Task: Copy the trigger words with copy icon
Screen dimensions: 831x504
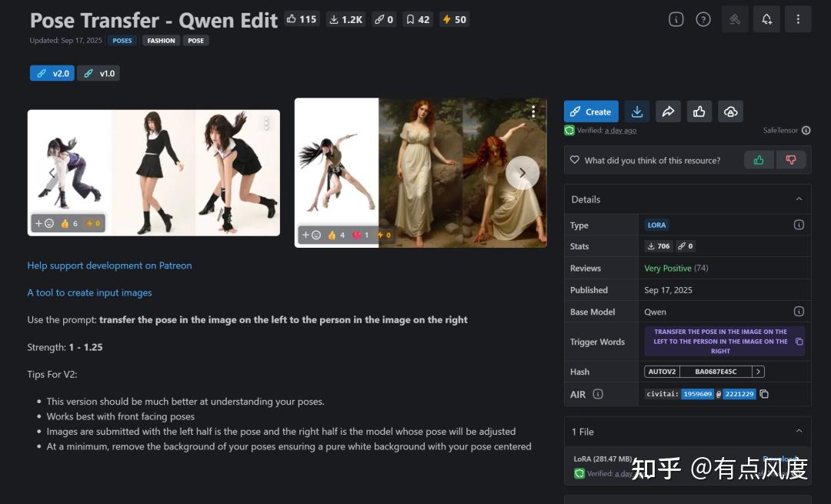Action: (799, 342)
